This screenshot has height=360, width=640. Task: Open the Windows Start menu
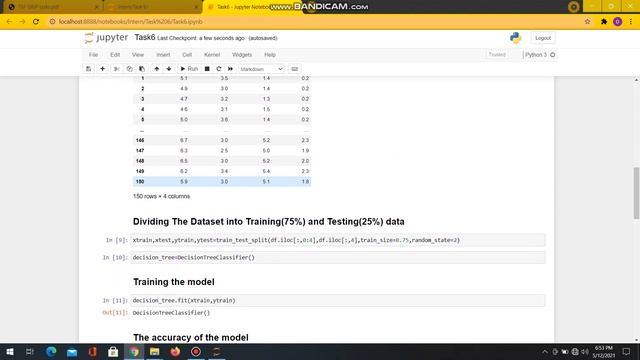coord(9,351)
